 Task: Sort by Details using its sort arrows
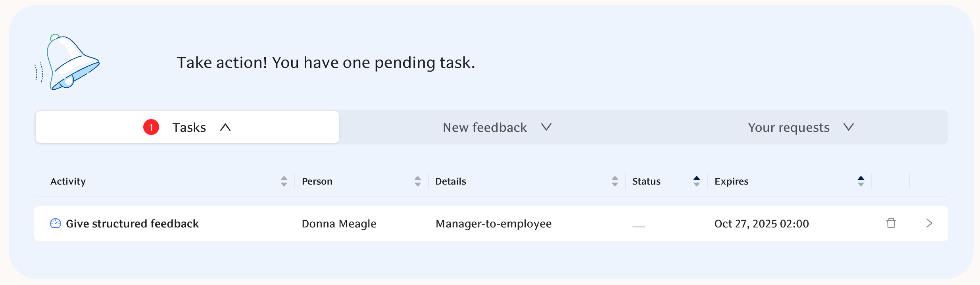click(x=615, y=181)
